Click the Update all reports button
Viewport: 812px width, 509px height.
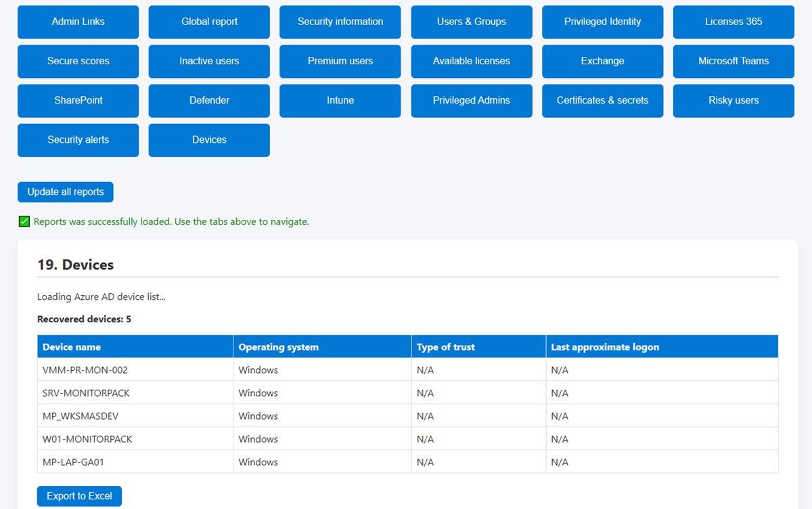point(65,192)
